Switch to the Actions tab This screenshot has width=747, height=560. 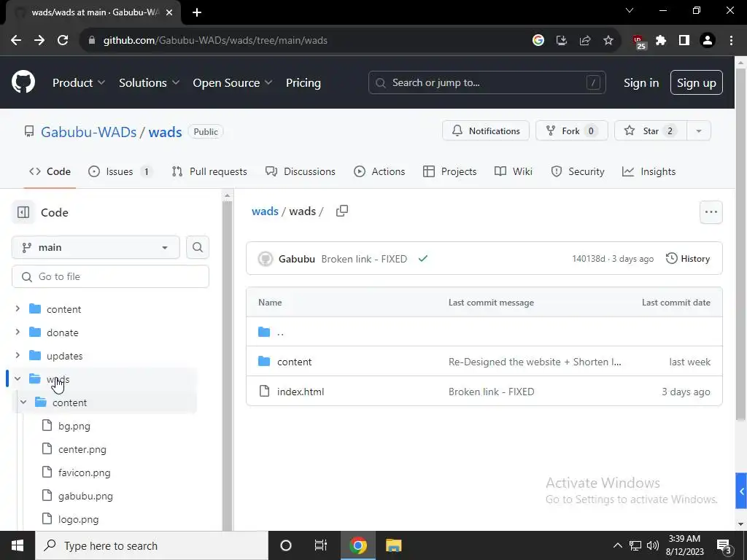tap(379, 171)
